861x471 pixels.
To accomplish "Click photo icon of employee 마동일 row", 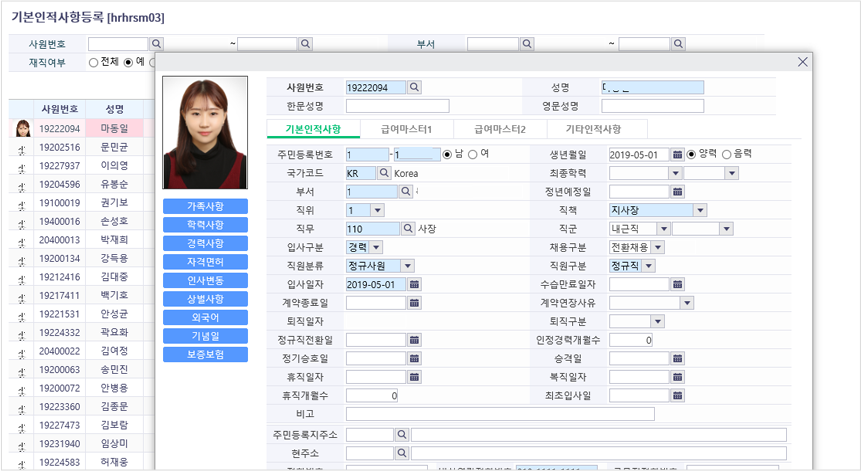I will (23, 128).
